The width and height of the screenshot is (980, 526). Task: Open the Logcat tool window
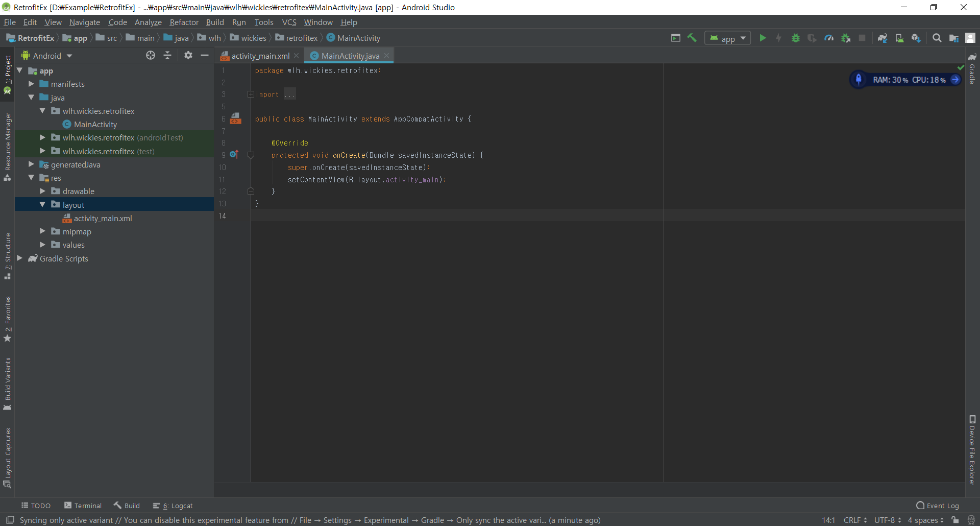(x=173, y=506)
